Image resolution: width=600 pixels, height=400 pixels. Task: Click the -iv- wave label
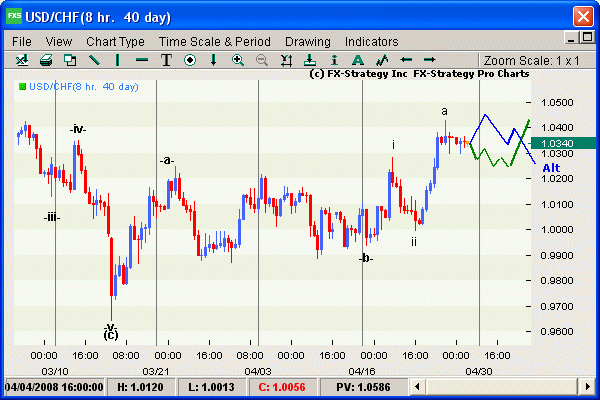click(x=78, y=129)
